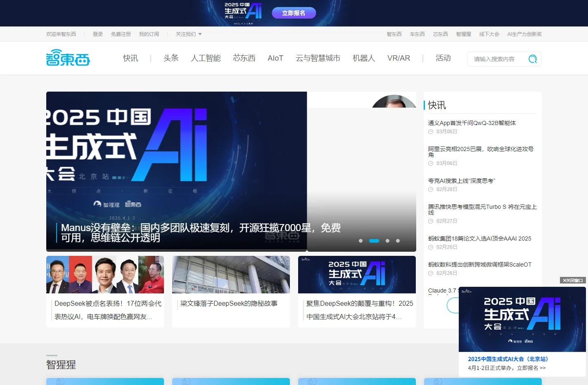
Task: Click the search magnifier icon
Action: point(533,59)
